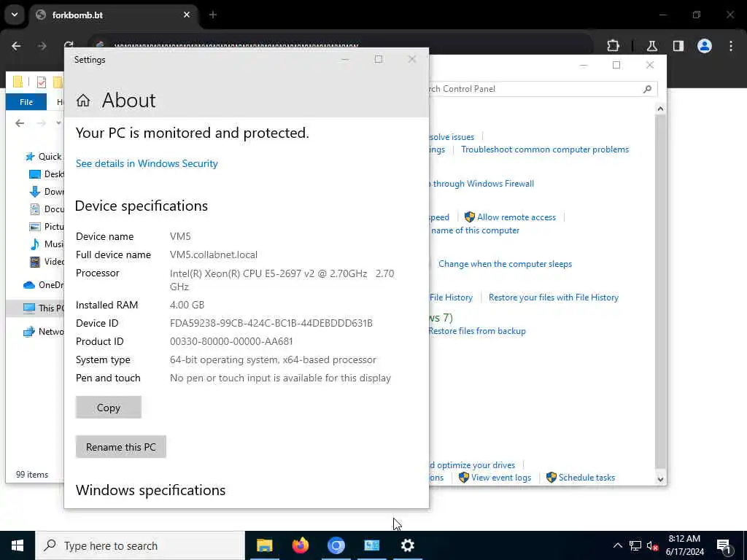Open the File tab in File Explorer
The image size is (747, 560).
click(26, 102)
